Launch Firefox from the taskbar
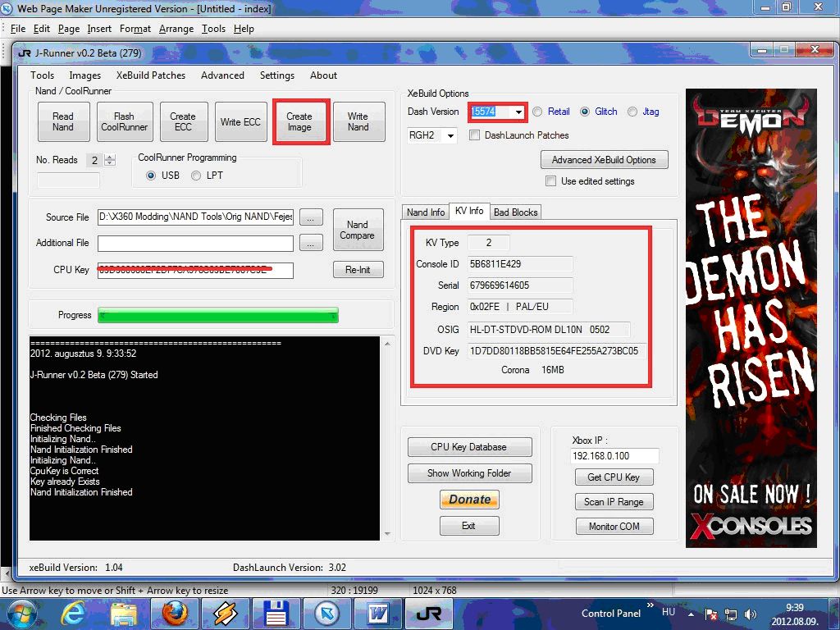This screenshot has height=630, width=840. 174,613
